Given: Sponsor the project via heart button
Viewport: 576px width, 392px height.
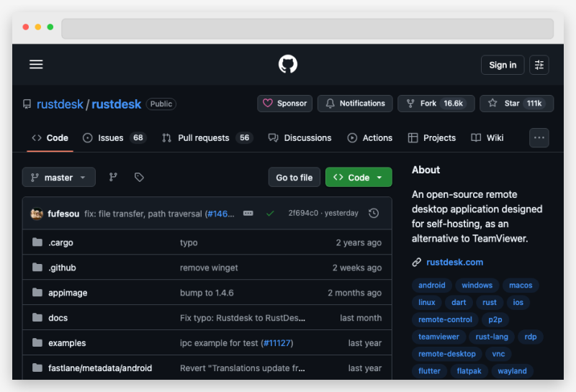Looking at the screenshot, I should coord(284,104).
